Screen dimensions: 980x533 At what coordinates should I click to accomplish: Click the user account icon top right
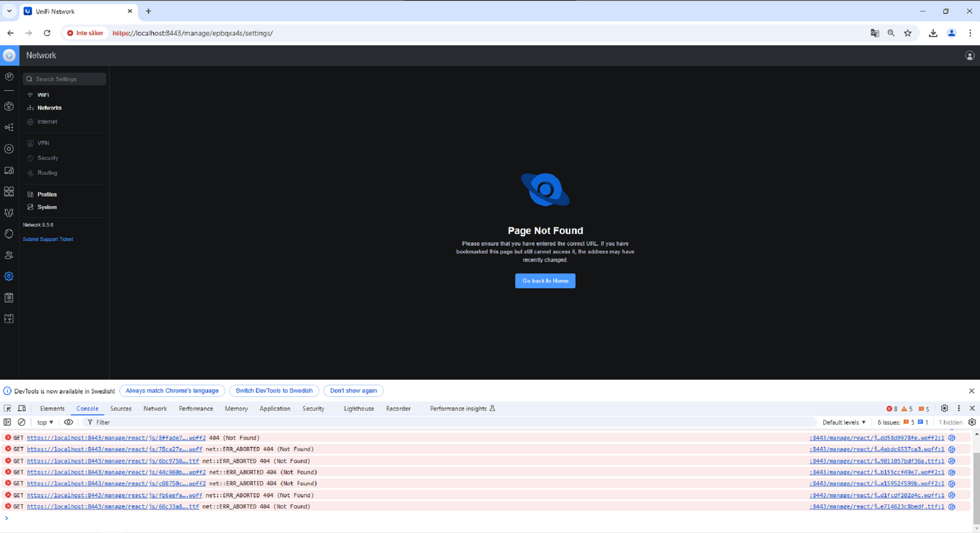tap(970, 55)
